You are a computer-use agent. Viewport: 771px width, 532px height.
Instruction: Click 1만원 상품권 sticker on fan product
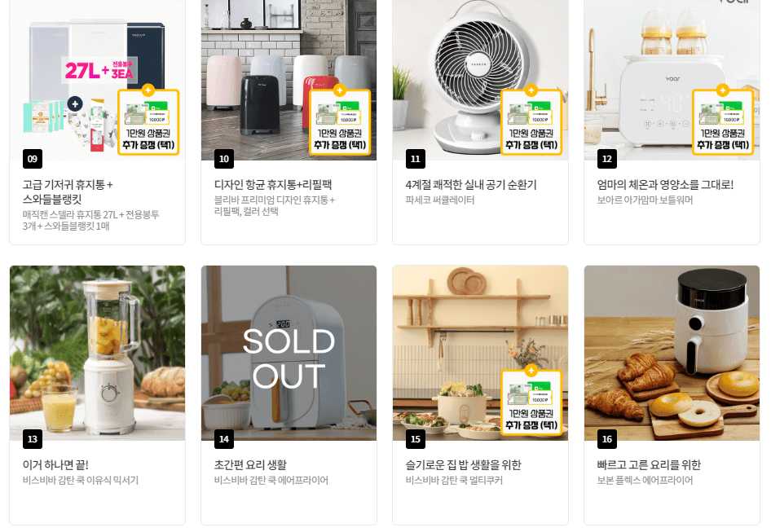(531, 121)
